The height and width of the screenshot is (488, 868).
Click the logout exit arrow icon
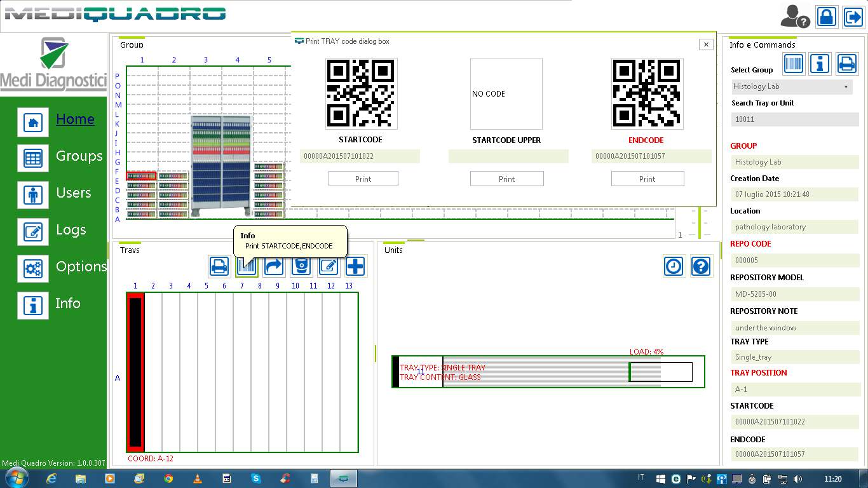click(853, 17)
